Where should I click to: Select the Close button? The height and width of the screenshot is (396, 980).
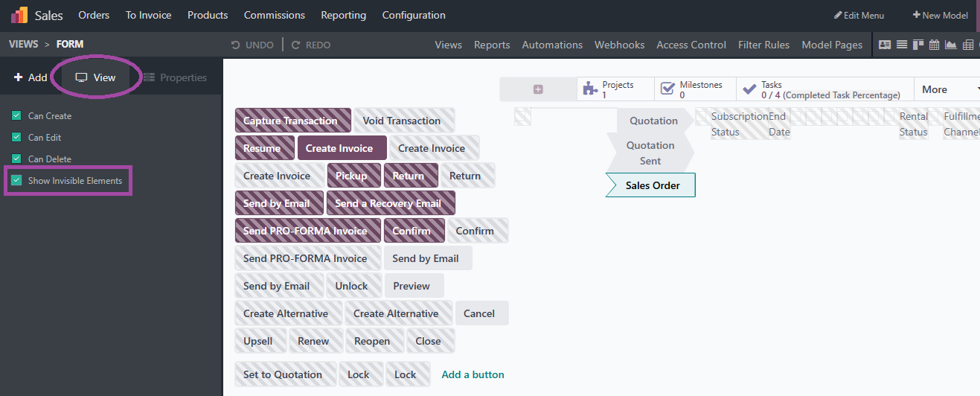(x=431, y=341)
